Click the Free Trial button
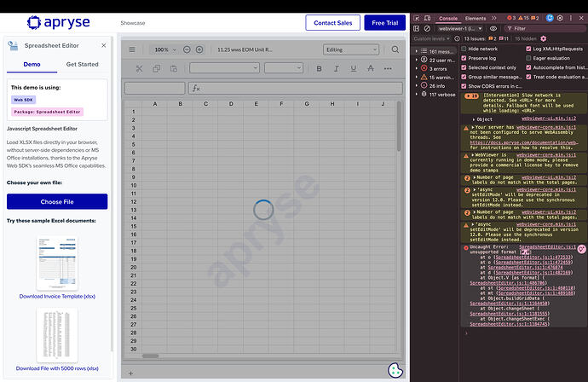This screenshot has height=382, width=588. click(384, 23)
